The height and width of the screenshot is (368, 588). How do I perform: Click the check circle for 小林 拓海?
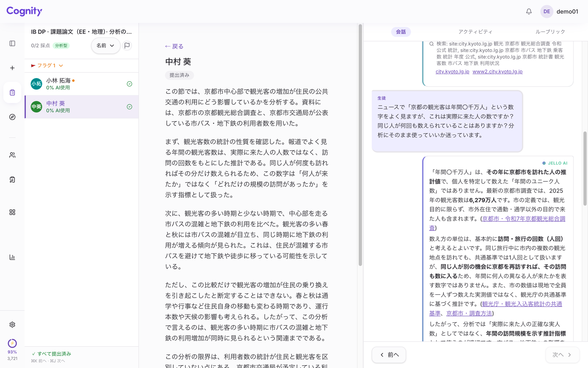(129, 84)
